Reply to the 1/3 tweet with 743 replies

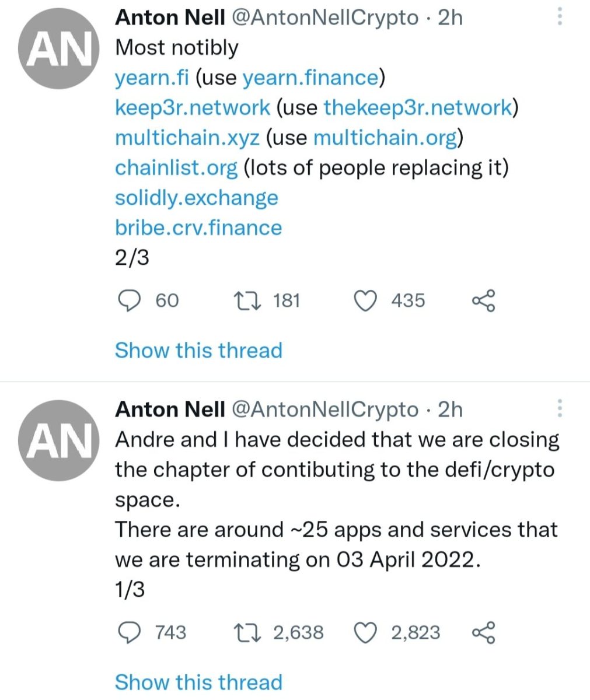click(x=129, y=633)
